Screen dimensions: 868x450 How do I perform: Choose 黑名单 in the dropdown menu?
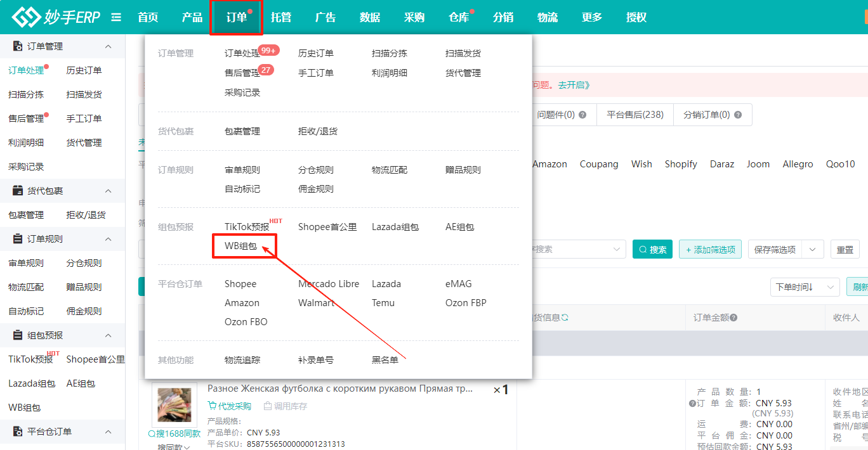click(385, 360)
